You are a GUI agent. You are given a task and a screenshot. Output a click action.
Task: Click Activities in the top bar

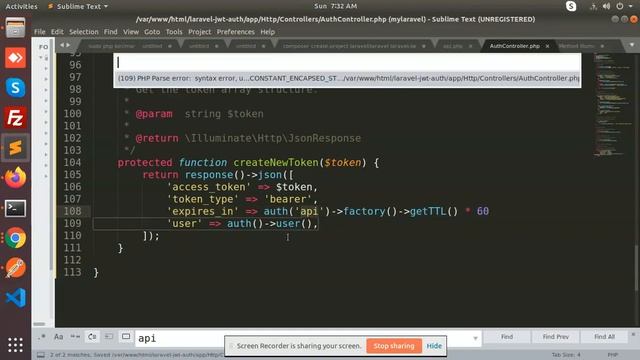coord(21,6)
